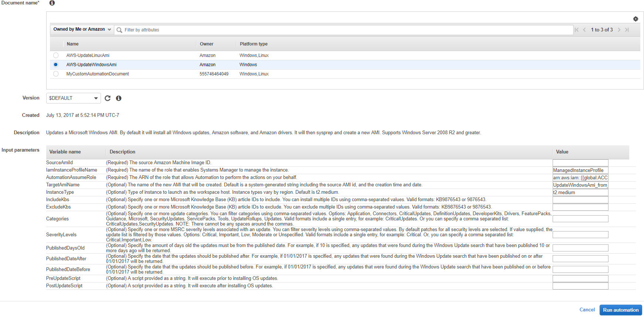Click the InstanceType value field
This screenshot has height=318, width=644.
pyautogui.click(x=580, y=193)
